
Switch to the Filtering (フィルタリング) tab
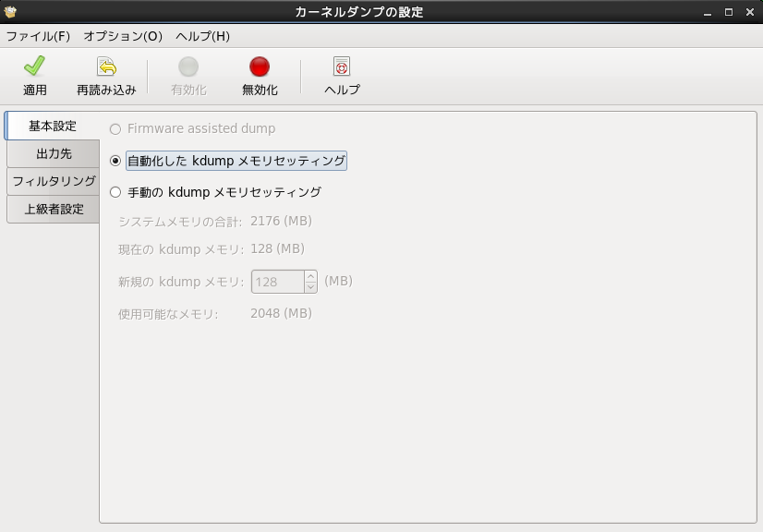click(x=54, y=181)
